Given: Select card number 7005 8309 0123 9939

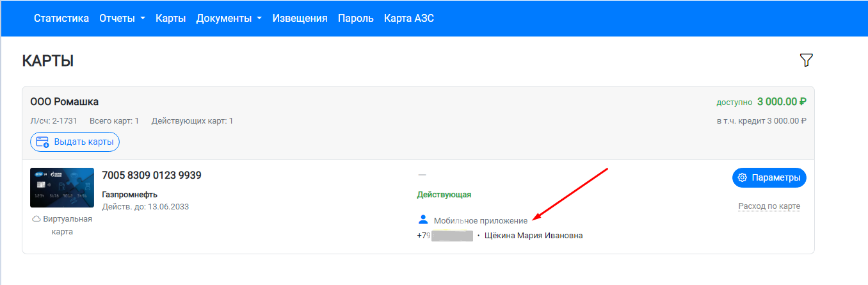Looking at the screenshot, I should (152, 175).
